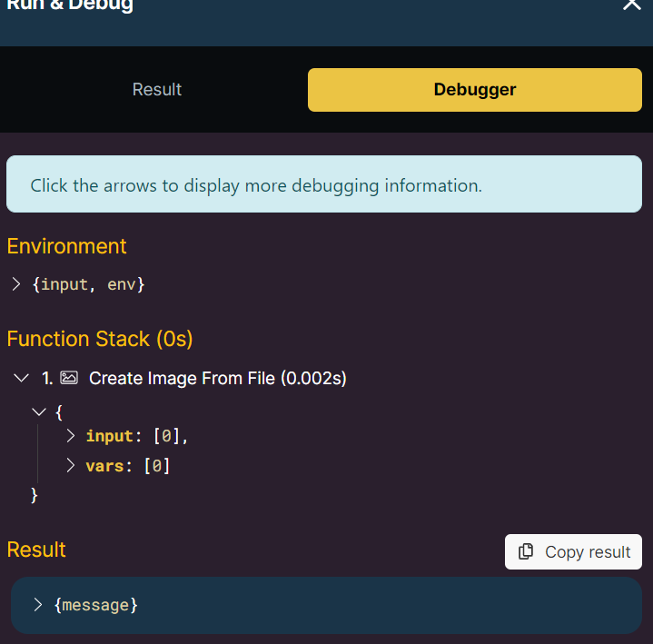Click the Copy result button

(x=573, y=552)
